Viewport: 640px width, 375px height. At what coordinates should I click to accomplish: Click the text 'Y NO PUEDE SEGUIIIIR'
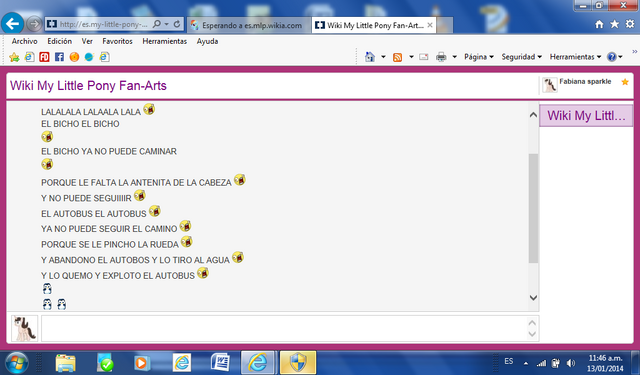coord(86,198)
